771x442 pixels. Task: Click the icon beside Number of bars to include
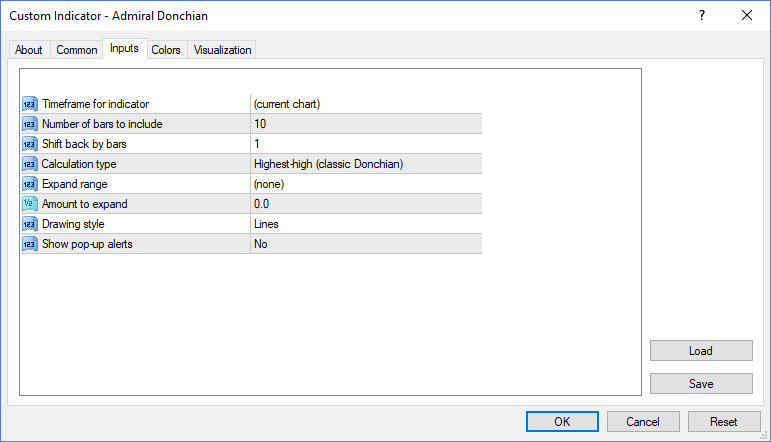[x=30, y=124]
